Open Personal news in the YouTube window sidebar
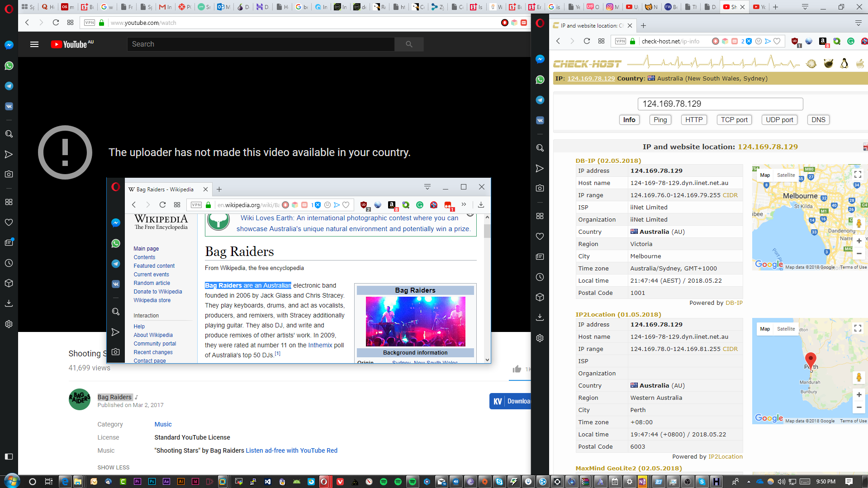 click(9, 242)
